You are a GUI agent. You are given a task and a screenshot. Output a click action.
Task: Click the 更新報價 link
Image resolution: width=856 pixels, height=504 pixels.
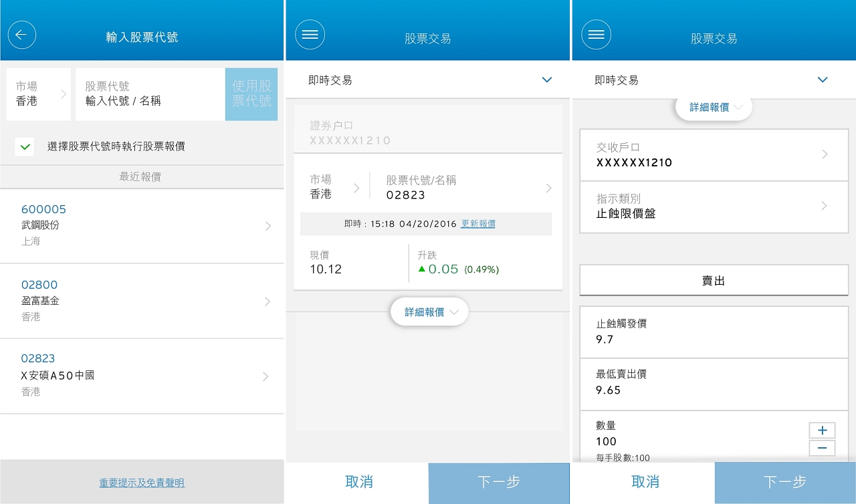pos(478,224)
